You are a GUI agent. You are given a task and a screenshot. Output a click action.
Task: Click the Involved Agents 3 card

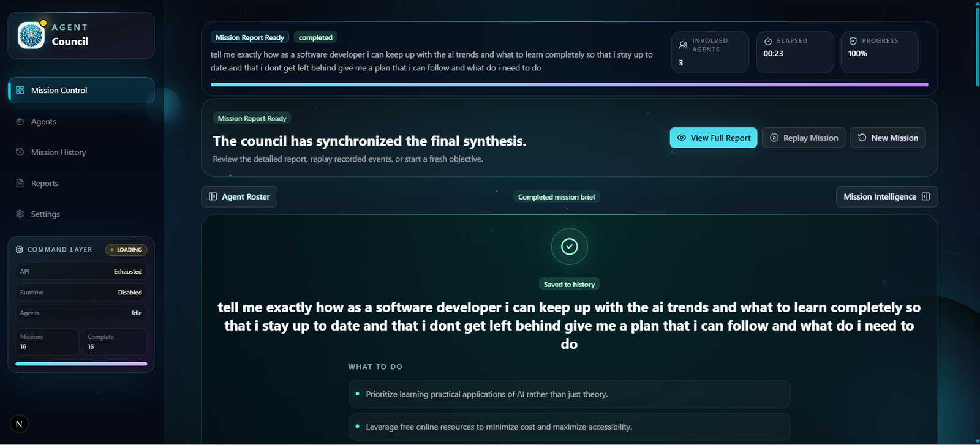710,52
